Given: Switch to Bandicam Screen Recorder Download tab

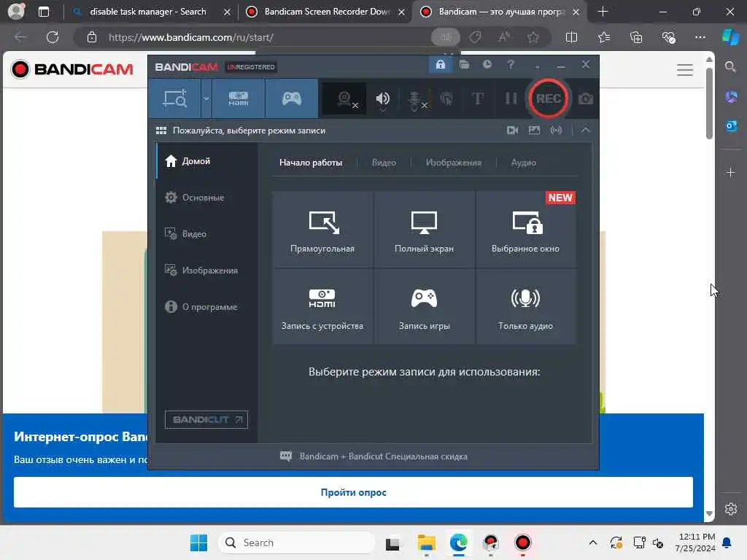Looking at the screenshot, I should pyautogui.click(x=326, y=12).
